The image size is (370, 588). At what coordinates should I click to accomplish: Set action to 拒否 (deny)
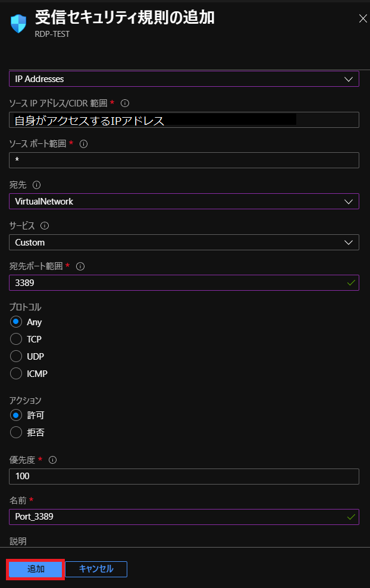click(15, 432)
